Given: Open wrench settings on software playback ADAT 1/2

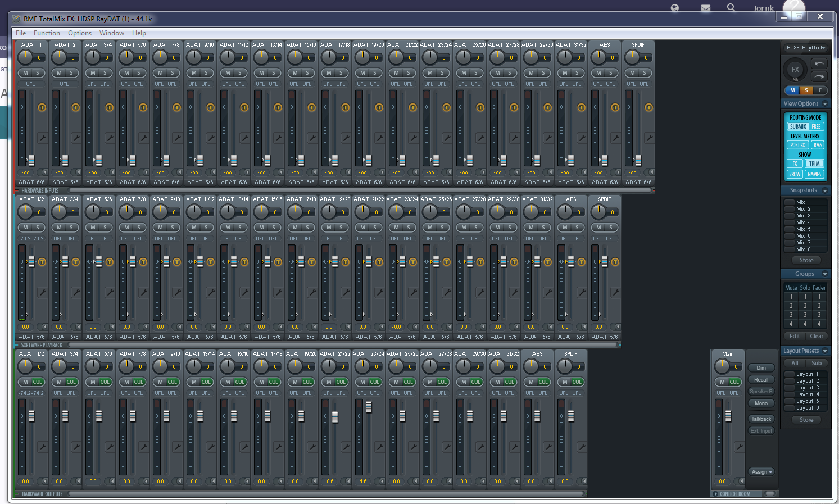Looking at the screenshot, I should point(42,292).
